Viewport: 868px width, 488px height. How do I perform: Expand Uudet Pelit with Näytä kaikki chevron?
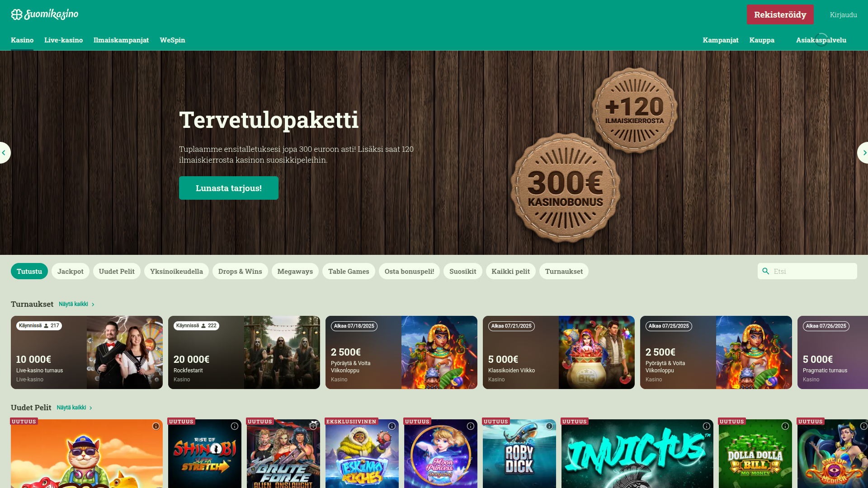tap(91, 408)
